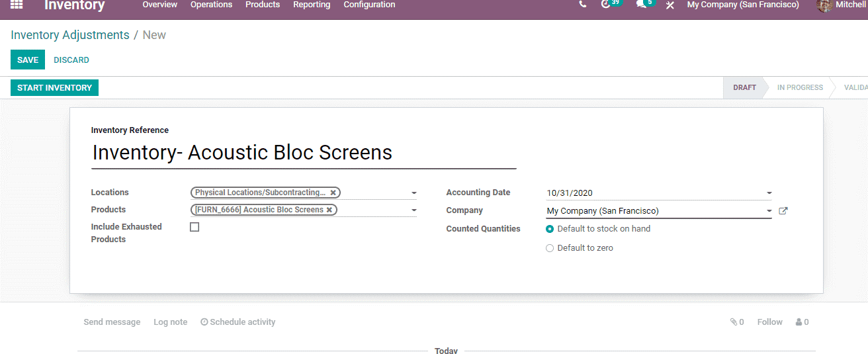Image resolution: width=868 pixels, height=354 pixels.
Task: Open the company switcher My Company (San Francisco)
Action: click(743, 5)
